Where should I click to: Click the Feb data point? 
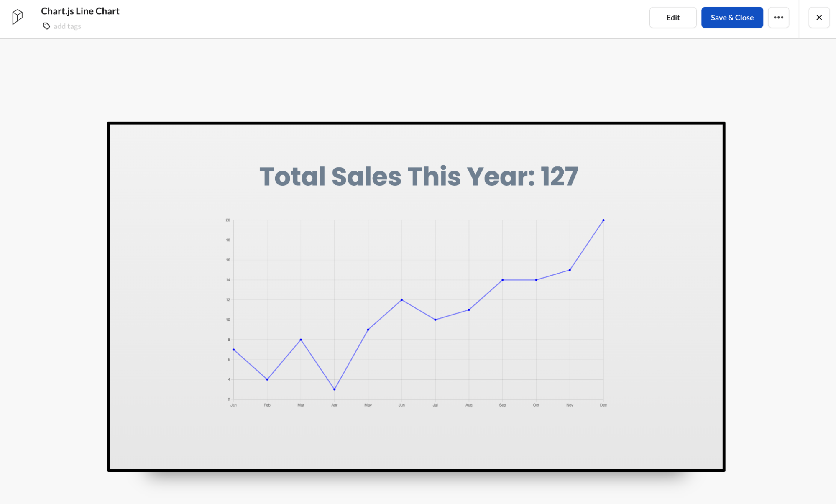(267, 379)
